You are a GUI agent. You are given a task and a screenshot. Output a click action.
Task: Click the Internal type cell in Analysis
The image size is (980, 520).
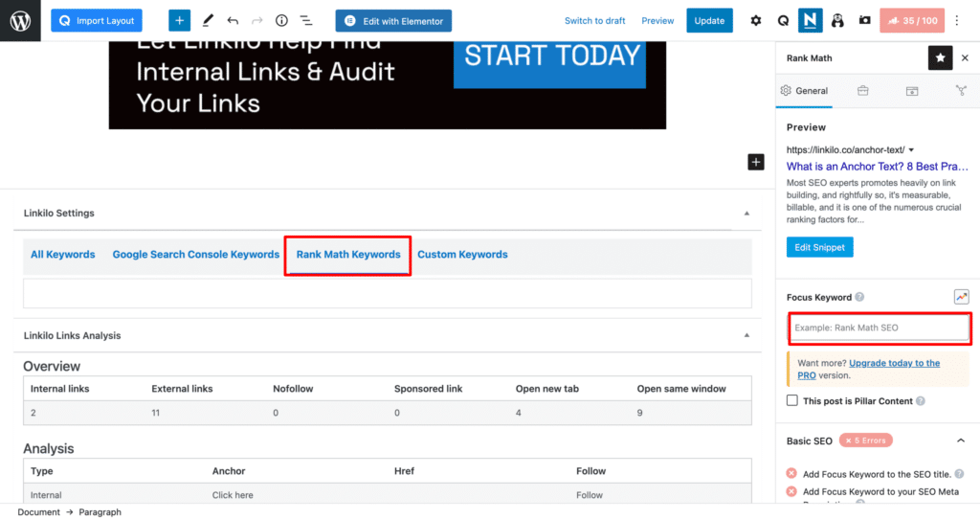(46, 495)
